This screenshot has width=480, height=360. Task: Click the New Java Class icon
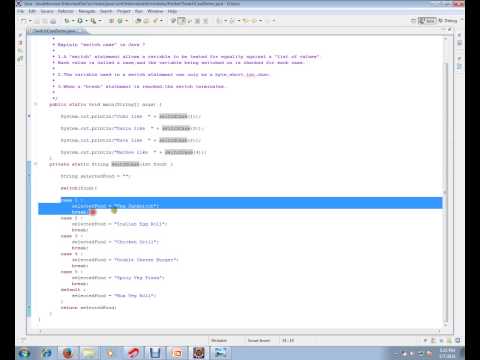tap(120, 21)
